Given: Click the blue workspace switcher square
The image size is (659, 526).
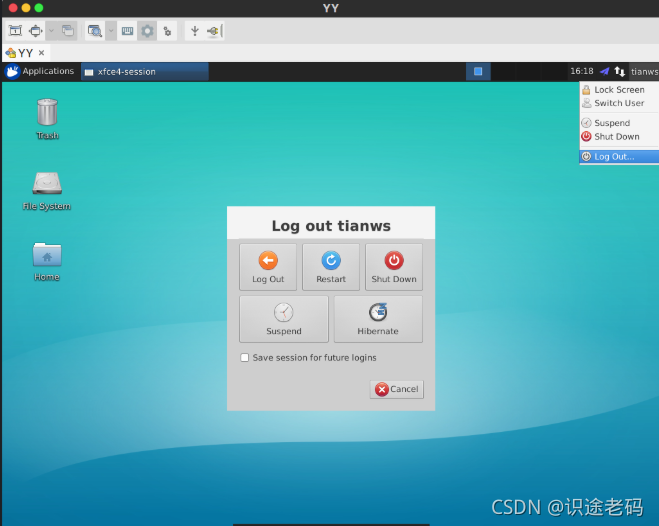Looking at the screenshot, I should tap(478, 71).
